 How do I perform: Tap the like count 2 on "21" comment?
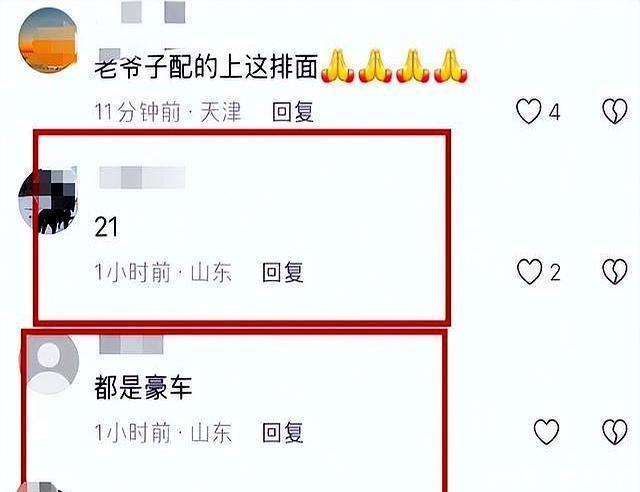pos(555,272)
